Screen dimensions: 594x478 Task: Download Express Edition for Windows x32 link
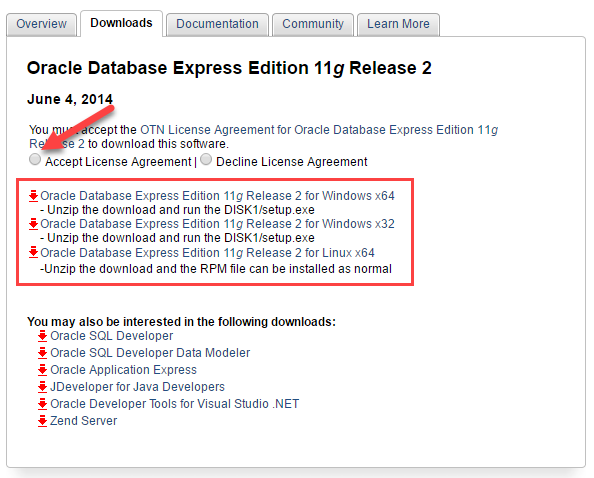pyautogui.click(x=217, y=224)
